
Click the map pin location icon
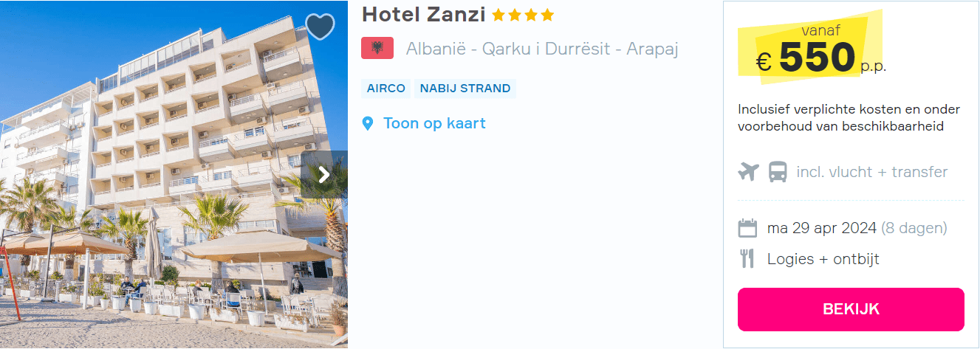(x=368, y=123)
